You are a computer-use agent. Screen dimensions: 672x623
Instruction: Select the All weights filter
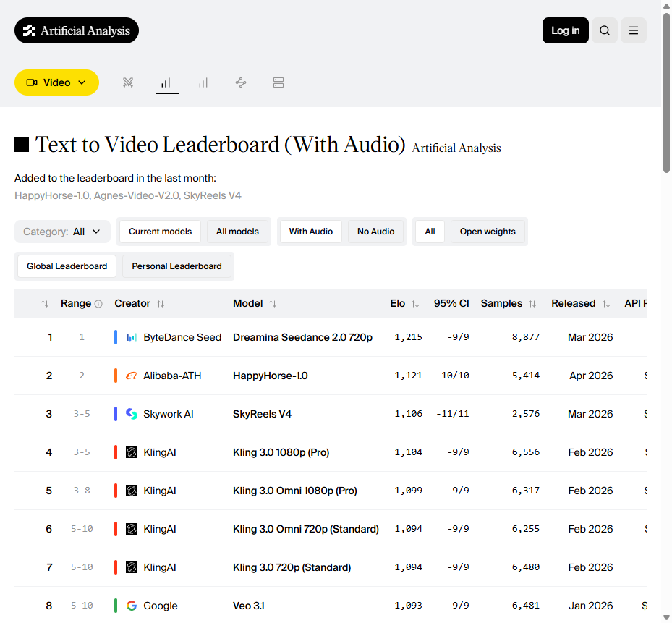[430, 232]
